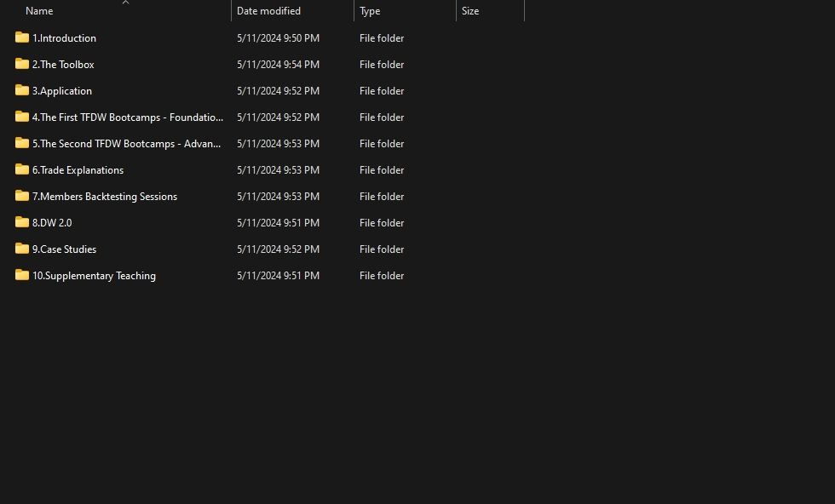Image resolution: width=835 pixels, height=504 pixels.
Task: Click File folder type of 7.Members Backtesting Sessions
Action: coord(382,197)
